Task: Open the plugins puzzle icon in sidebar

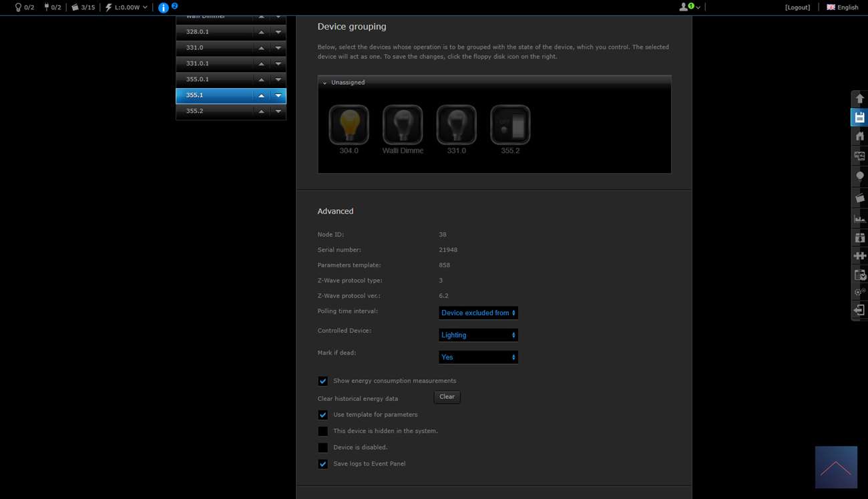Action: click(859, 256)
